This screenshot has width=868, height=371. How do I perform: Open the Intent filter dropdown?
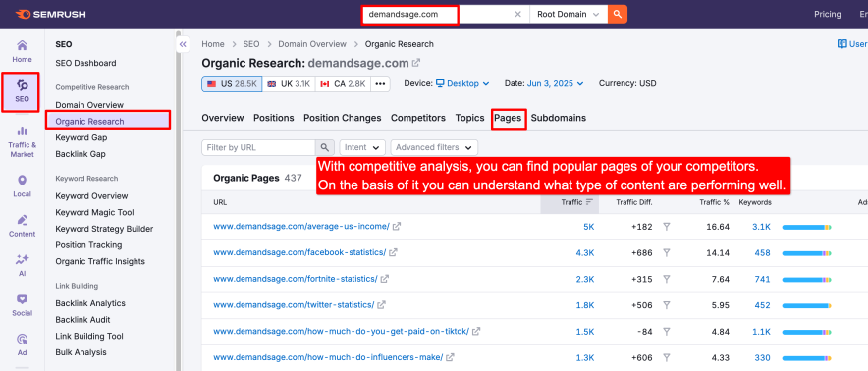pos(362,148)
